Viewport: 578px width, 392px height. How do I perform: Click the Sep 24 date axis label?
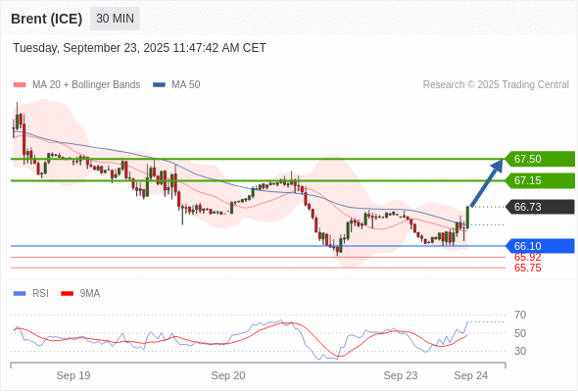coord(471,375)
